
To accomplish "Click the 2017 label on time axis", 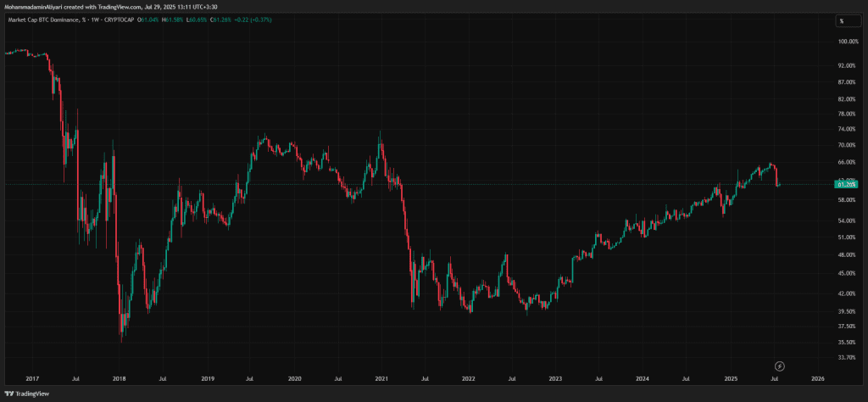I will coord(32,379).
